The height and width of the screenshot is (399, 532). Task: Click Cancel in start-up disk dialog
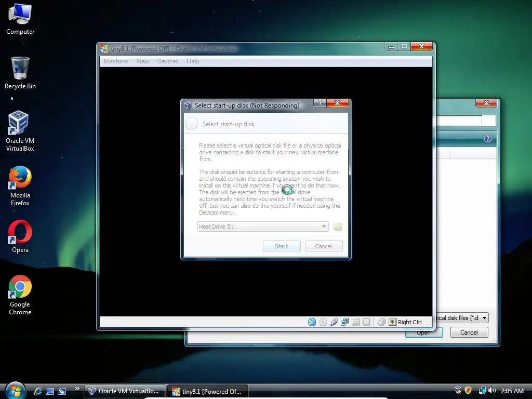point(324,246)
